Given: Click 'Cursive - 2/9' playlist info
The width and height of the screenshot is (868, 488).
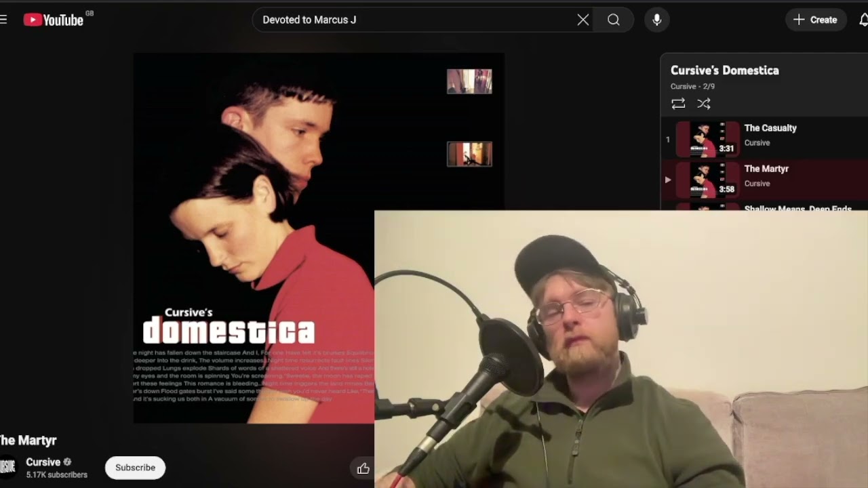Looking at the screenshot, I should [x=692, y=86].
